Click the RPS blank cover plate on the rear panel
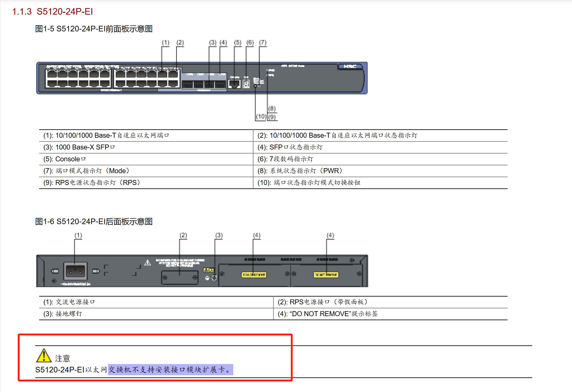 coord(179,277)
